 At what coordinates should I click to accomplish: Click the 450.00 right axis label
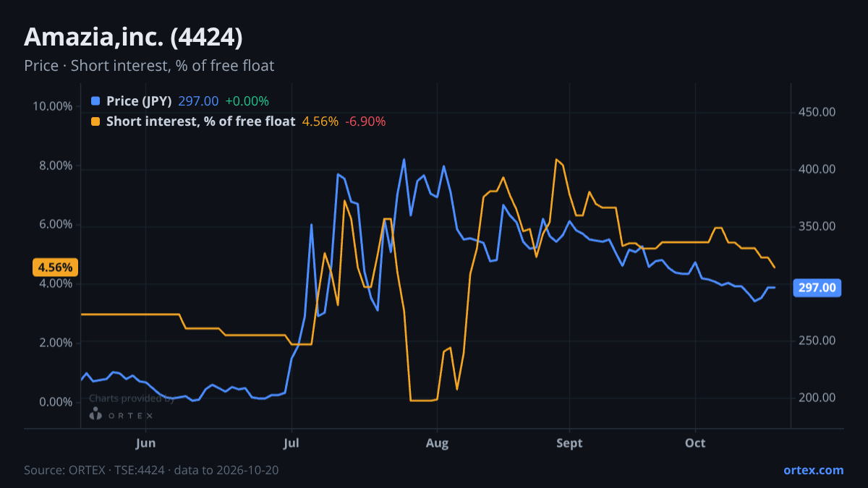tap(817, 112)
